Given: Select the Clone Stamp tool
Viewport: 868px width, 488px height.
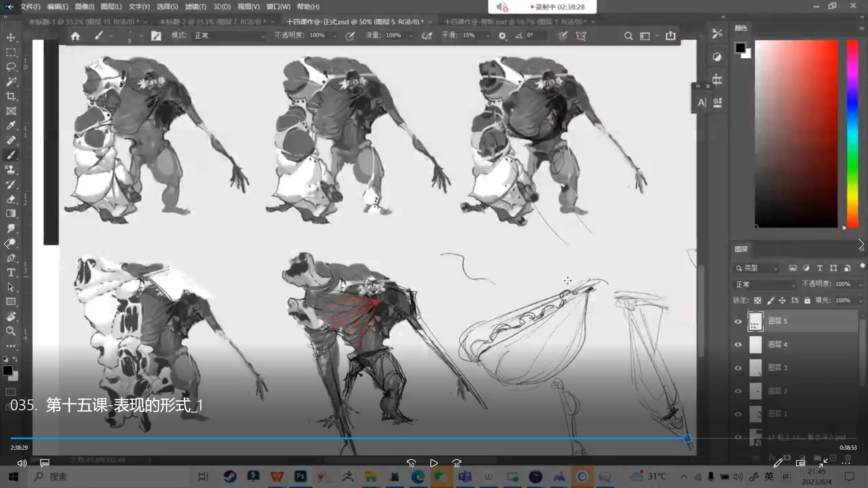Looking at the screenshot, I should 11,169.
